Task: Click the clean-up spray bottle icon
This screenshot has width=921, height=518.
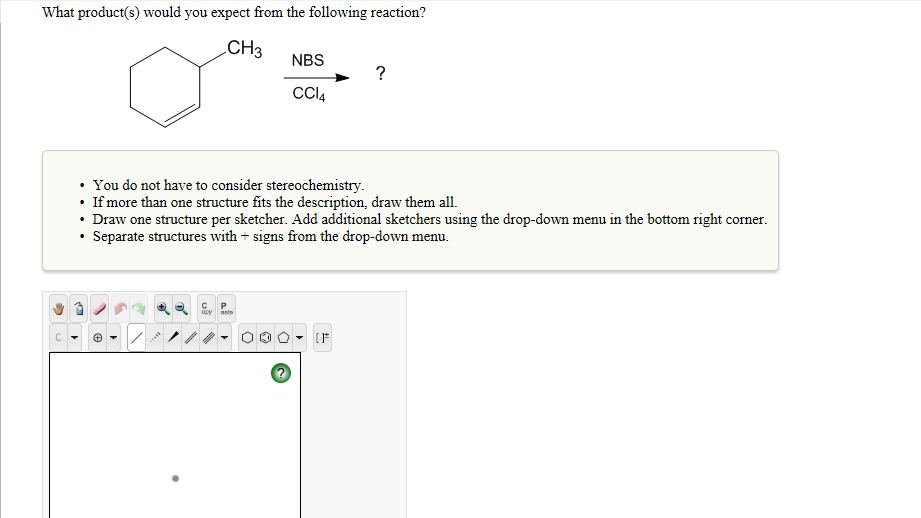Action: 79,308
